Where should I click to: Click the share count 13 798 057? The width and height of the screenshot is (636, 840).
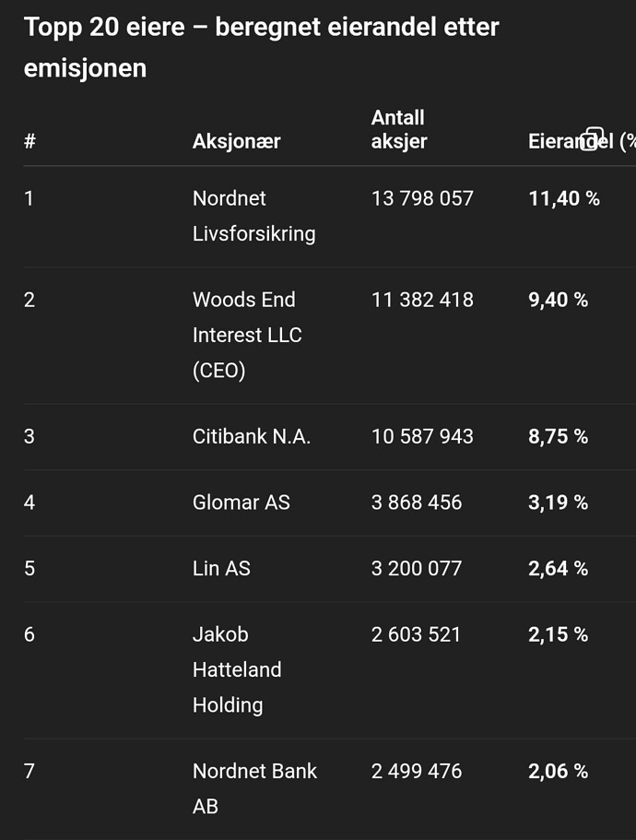click(422, 198)
